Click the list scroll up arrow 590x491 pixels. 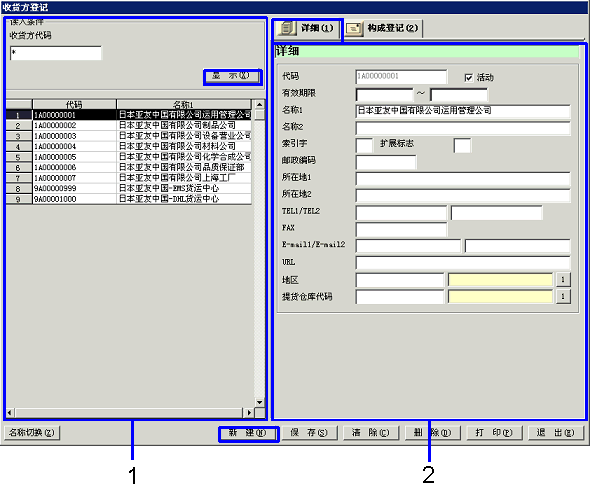tap(260, 104)
